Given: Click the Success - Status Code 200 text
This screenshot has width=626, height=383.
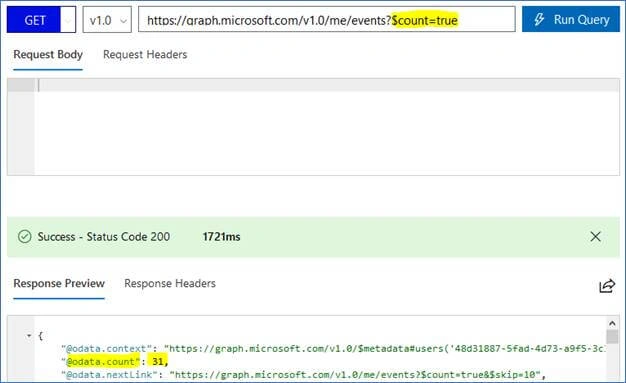Looking at the screenshot, I should pos(104,237).
